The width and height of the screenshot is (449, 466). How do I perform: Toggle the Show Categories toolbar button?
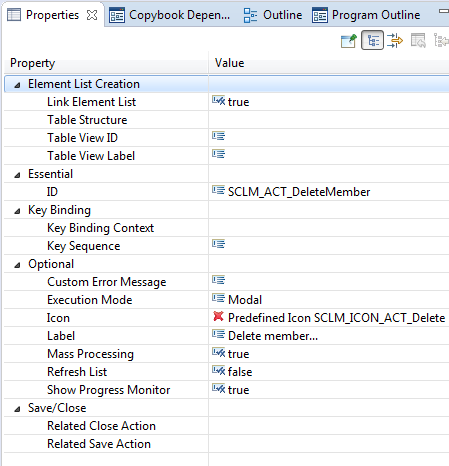pyautogui.click(x=372, y=41)
